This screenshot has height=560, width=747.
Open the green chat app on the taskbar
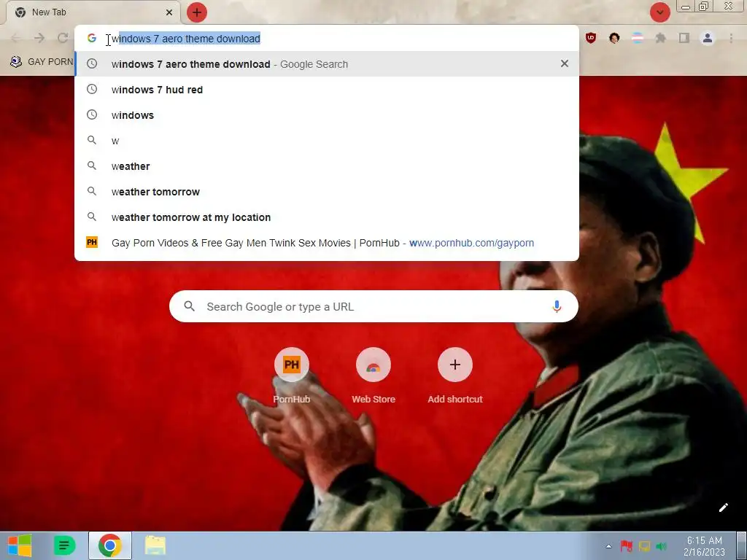tap(65, 545)
